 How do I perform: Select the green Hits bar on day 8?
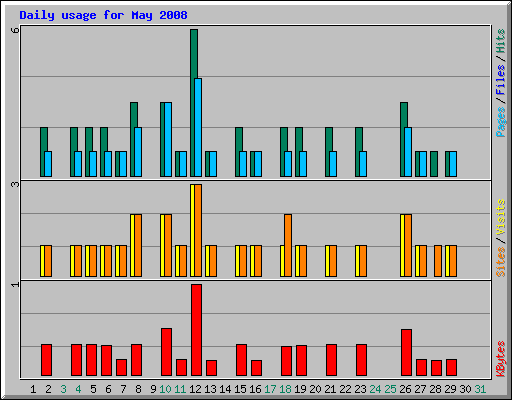point(133,139)
